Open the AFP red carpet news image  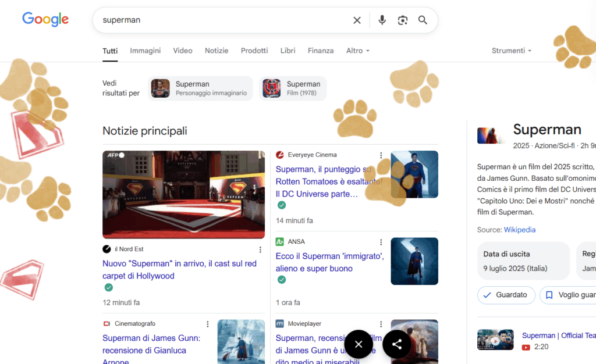(x=183, y=195)
